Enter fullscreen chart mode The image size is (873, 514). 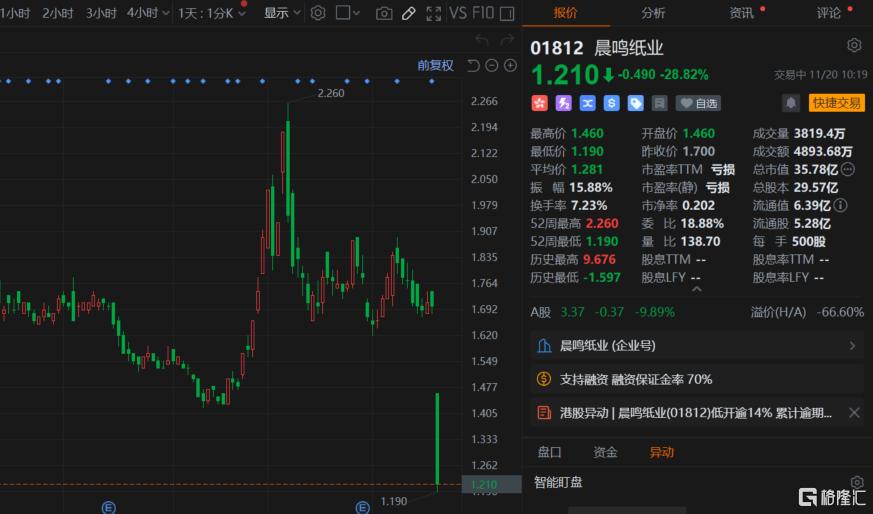click(x=434, y=13)
